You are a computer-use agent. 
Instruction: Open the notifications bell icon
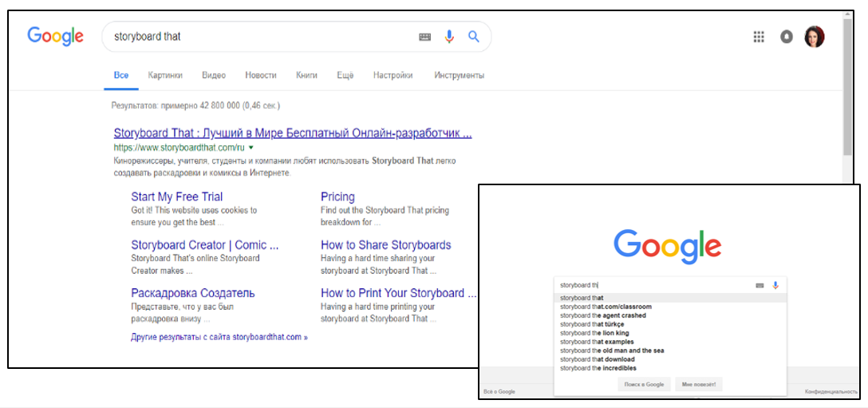coord(787,38)
